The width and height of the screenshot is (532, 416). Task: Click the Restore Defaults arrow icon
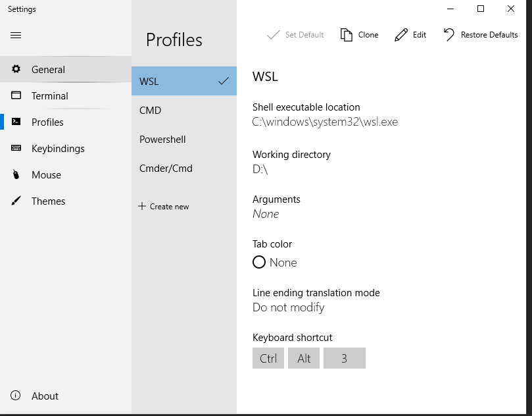click(449, 34)
